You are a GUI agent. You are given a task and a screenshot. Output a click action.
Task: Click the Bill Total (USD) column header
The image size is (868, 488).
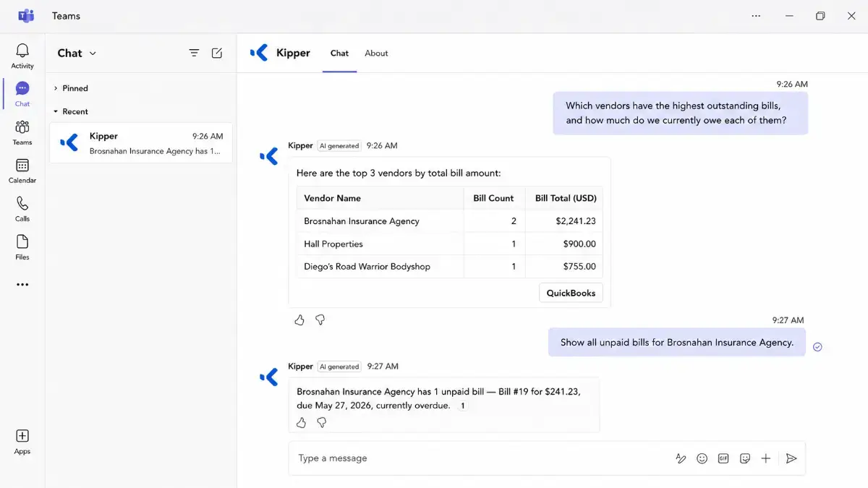click(x=564, y=198)
